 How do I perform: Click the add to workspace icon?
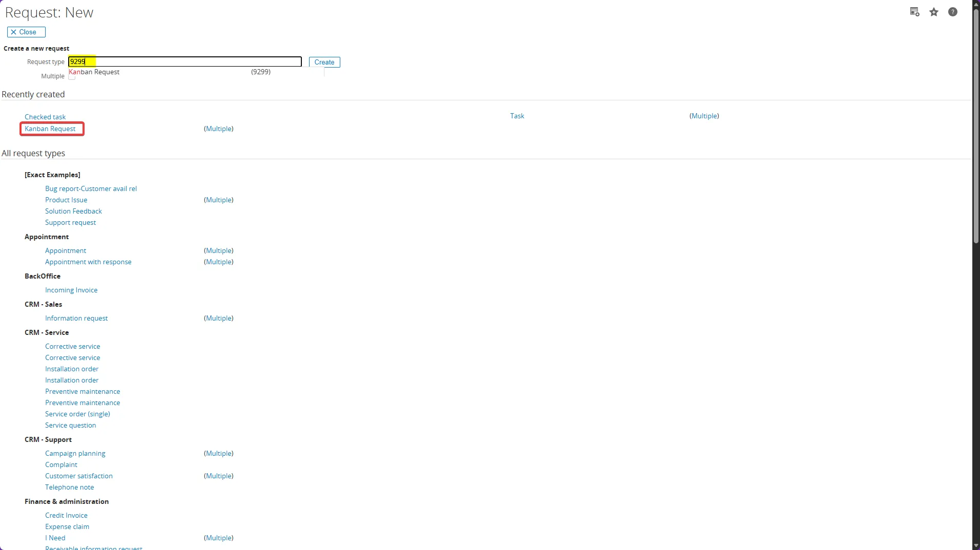point(914,12)
